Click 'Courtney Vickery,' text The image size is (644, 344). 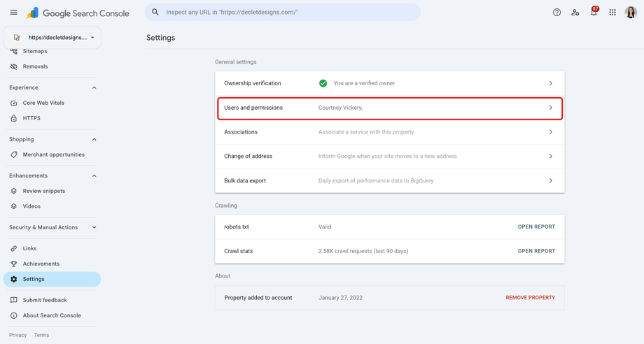point(340,108)
